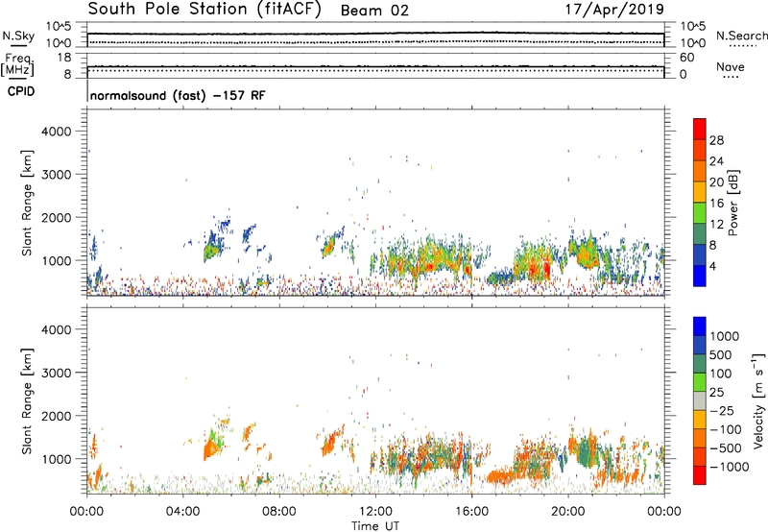
Task: Click the 60 tick beside Nave axis
Action: click(x=687, y=58)
